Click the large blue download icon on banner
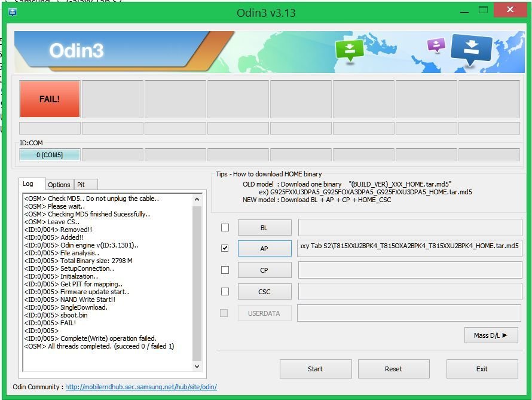 pyautogui.click(x=471, y=49)
